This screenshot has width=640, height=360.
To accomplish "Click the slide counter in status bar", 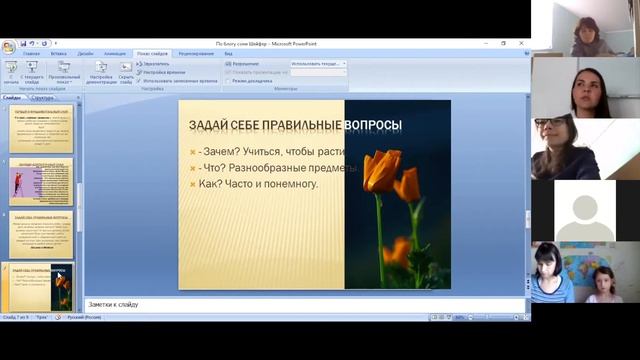I will (x=16, y=317).
